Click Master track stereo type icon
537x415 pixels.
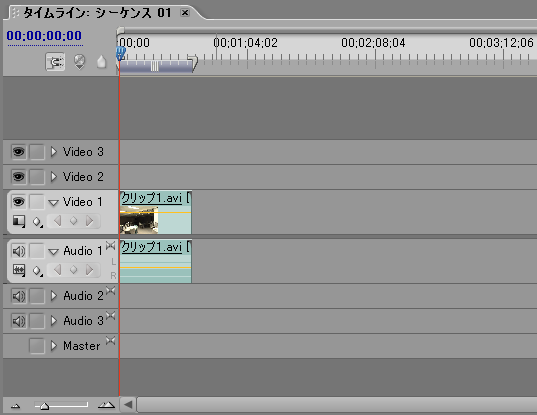110,341
